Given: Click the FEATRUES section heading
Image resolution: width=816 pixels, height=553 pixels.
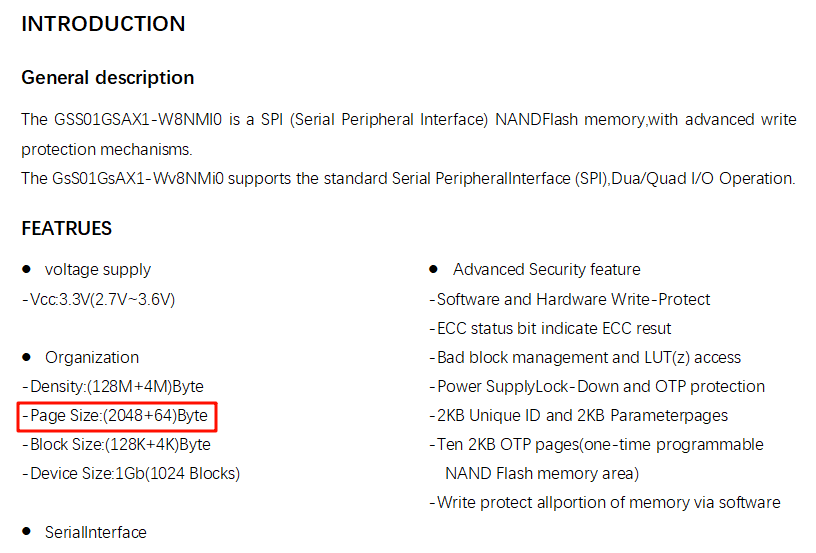Looking at the screenshot, I should coord(67,228).
